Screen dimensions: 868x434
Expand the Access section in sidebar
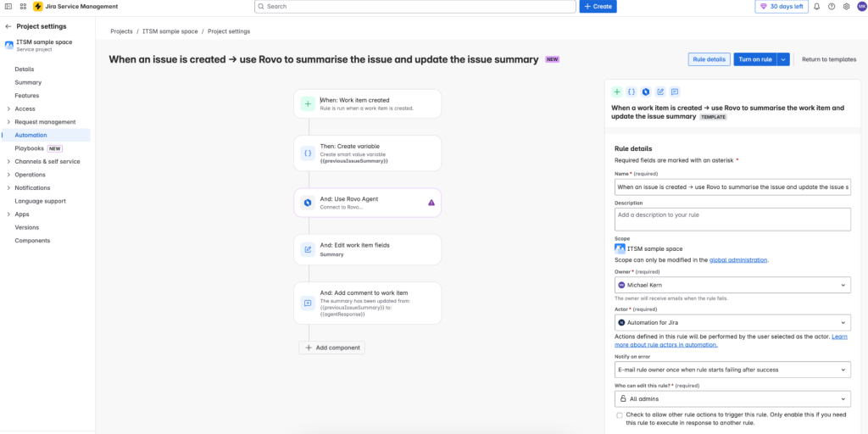pyautogui.click(x=8, y=108)
